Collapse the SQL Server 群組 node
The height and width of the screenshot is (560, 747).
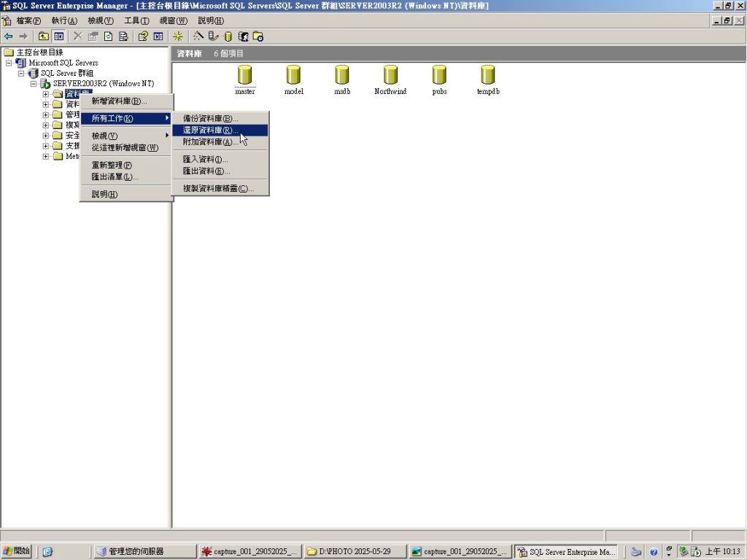coord(21,74)
